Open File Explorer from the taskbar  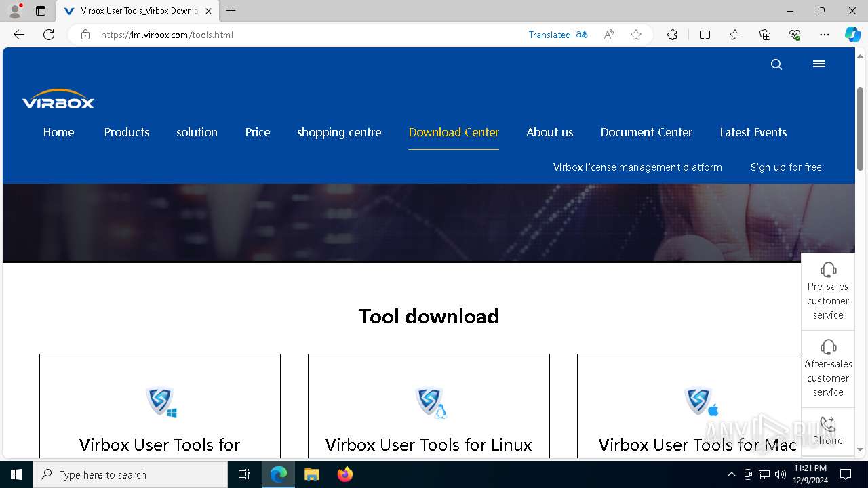click(311, 474)
